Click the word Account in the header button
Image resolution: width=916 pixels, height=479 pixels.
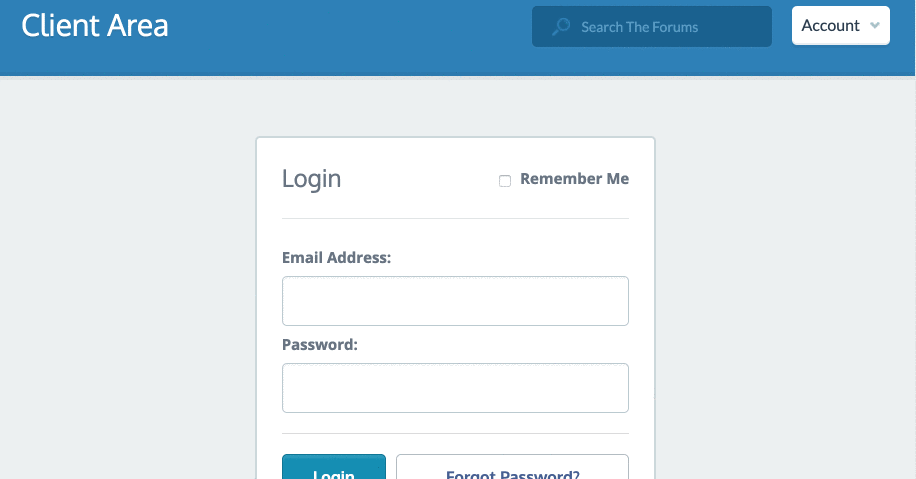(x=830, y=26)
